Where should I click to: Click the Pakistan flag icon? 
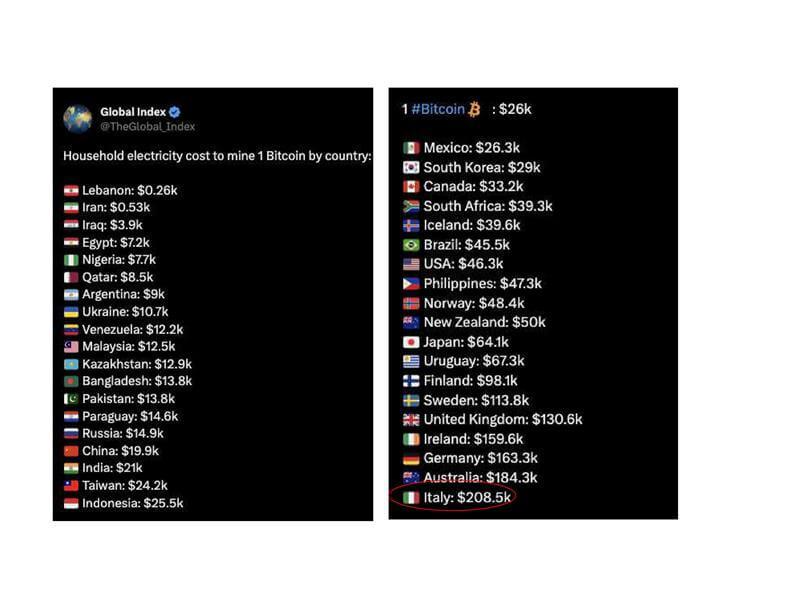click(71, 399)
